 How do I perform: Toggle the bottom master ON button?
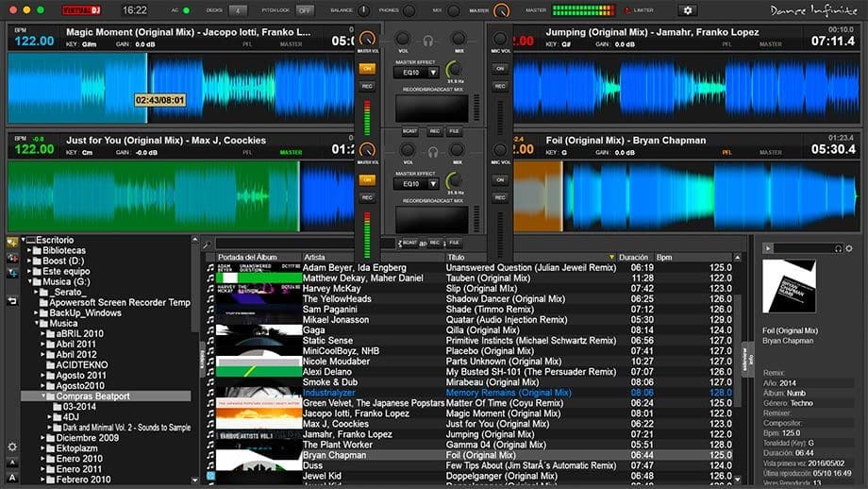[367, 180]
